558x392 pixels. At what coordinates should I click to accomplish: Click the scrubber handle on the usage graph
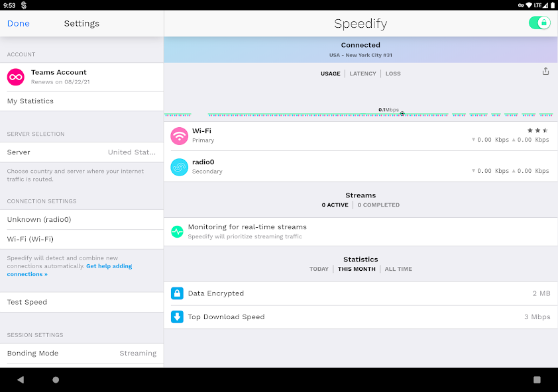click(x=402, y=114)
